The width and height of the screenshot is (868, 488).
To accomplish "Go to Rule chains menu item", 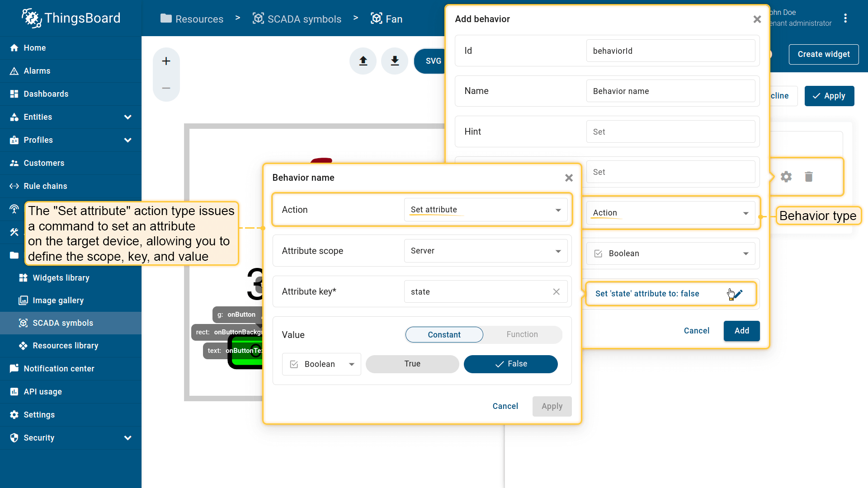I will [x=45, y=186].
